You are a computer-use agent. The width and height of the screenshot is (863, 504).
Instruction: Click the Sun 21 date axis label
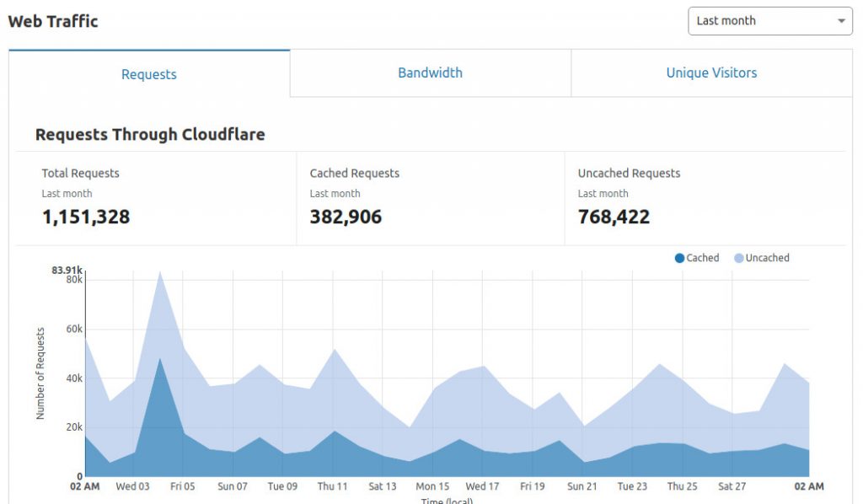tap(582, 486)
